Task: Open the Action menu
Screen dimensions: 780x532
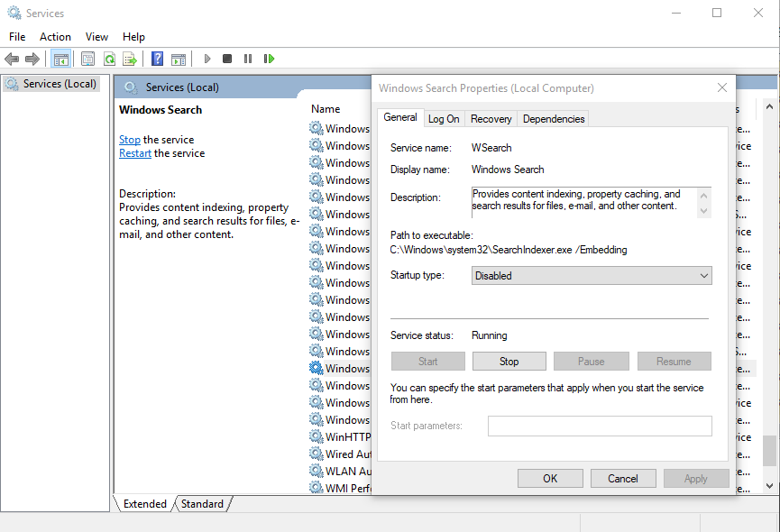Action: coord(55,37)
